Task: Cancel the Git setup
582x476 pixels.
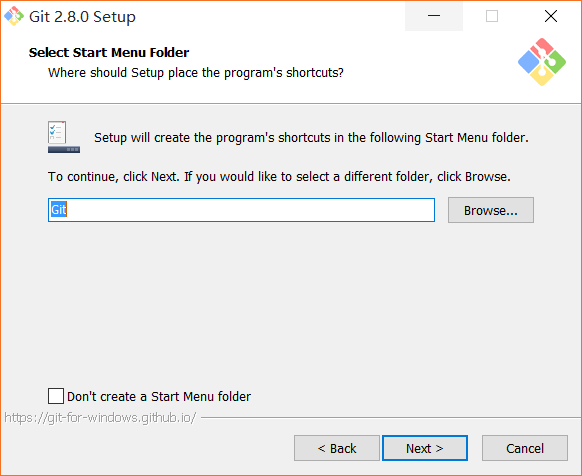Action: pyautogui.click(x=525, y=448)
